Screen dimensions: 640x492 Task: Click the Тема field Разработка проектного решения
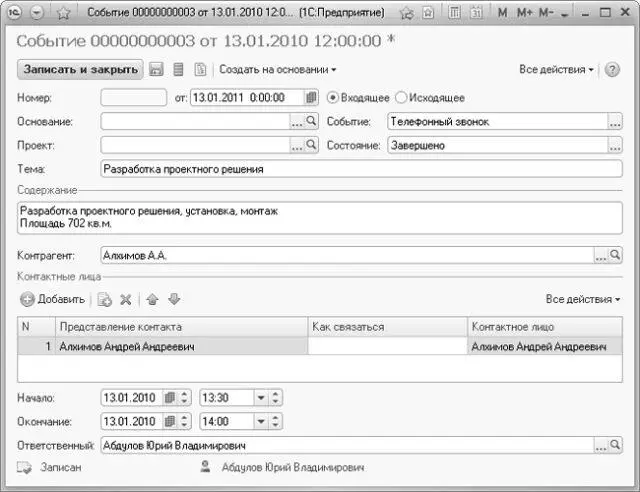click(x=361, y=169)
